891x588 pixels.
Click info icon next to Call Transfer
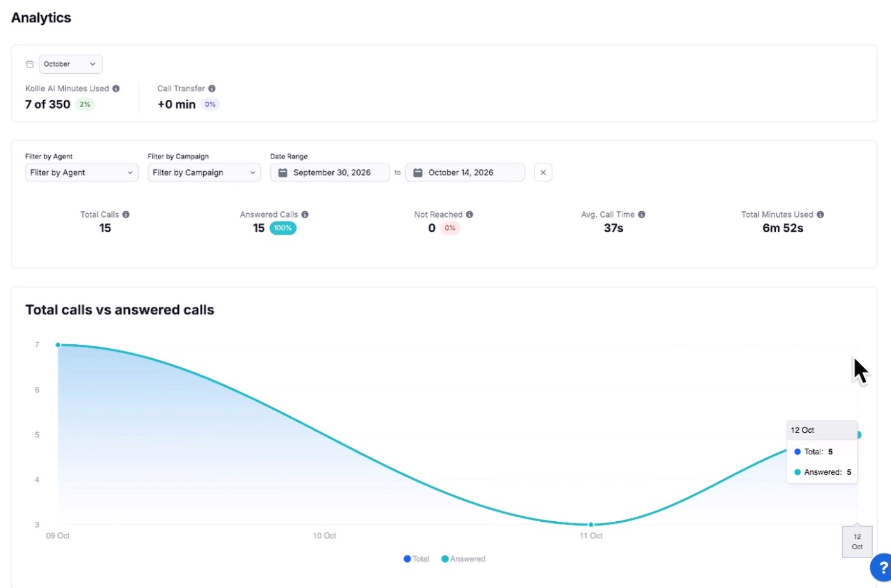coord(212,88)
